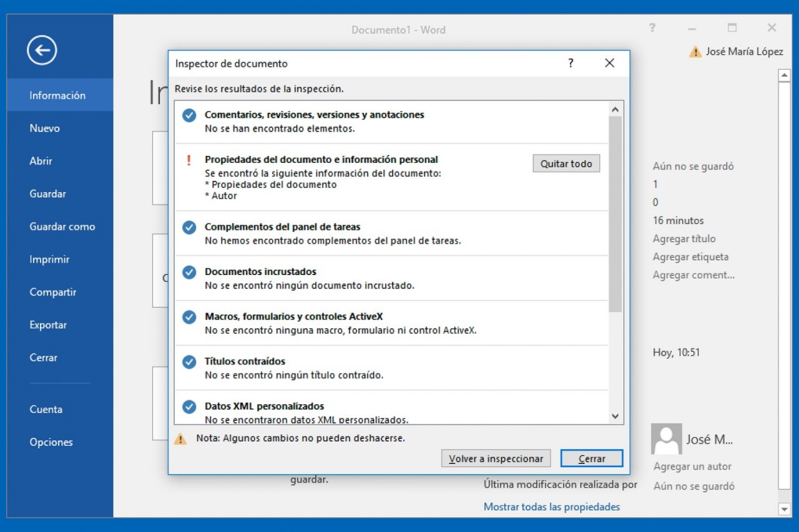Viewport: 799px width, 532px height.
Task: Click check icon next to Documentos incrustados
Action: coord(189,273)
